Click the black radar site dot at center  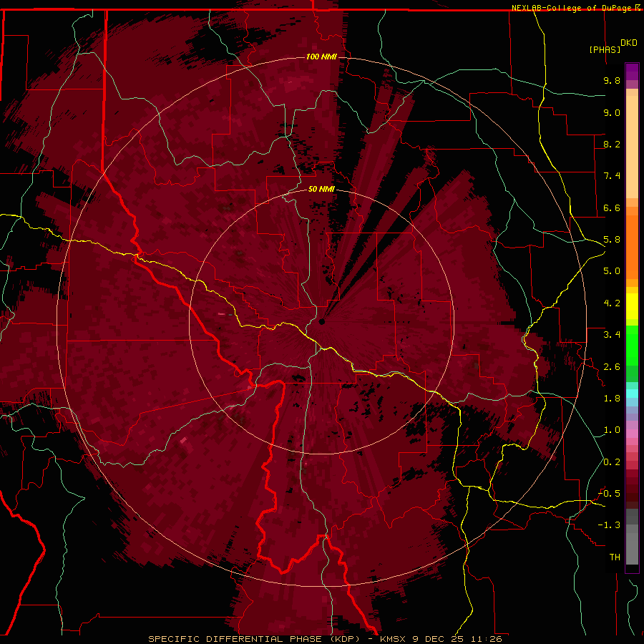click(x=322, y=321)
